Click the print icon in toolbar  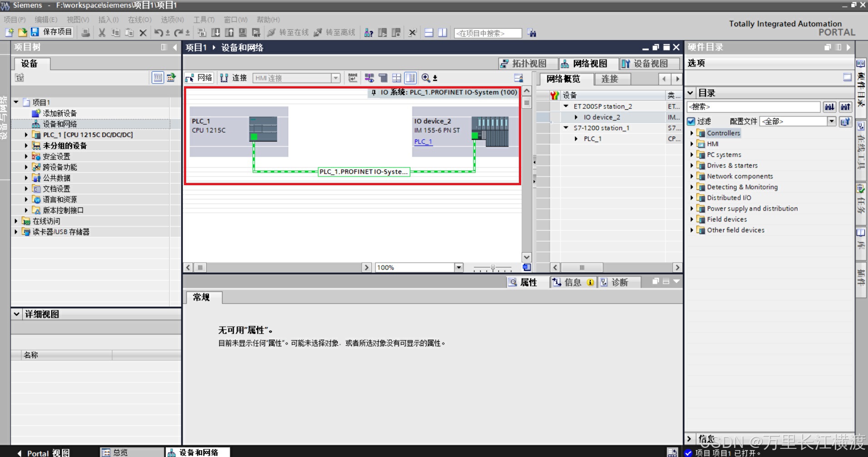coord(85,33)
